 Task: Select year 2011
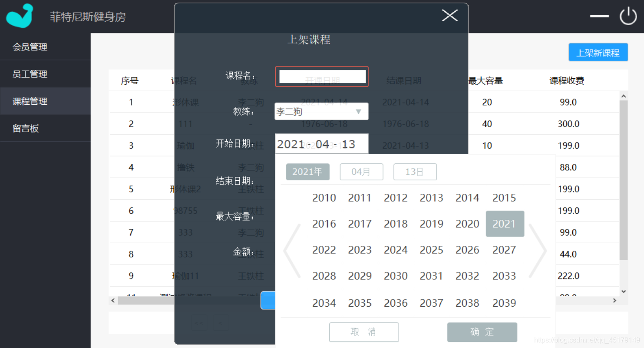[360, 198]
